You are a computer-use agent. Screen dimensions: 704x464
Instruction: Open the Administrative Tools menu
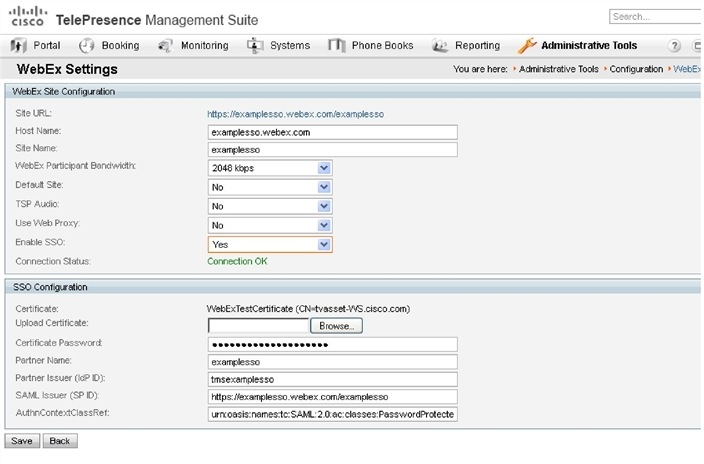[x=589, y=45]
